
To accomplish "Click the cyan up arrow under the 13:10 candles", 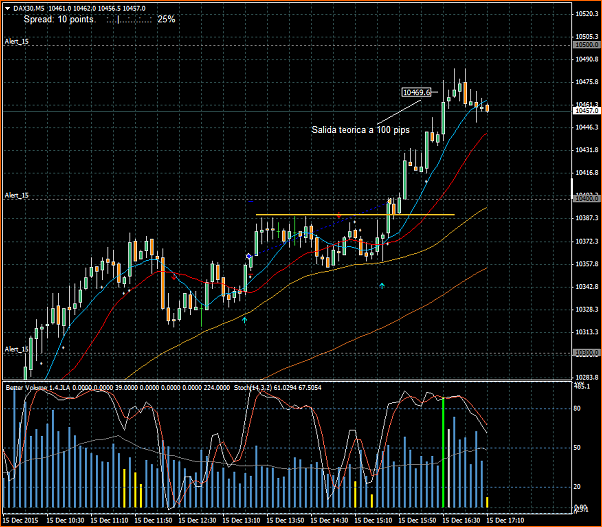I will [x=245, y=319].
